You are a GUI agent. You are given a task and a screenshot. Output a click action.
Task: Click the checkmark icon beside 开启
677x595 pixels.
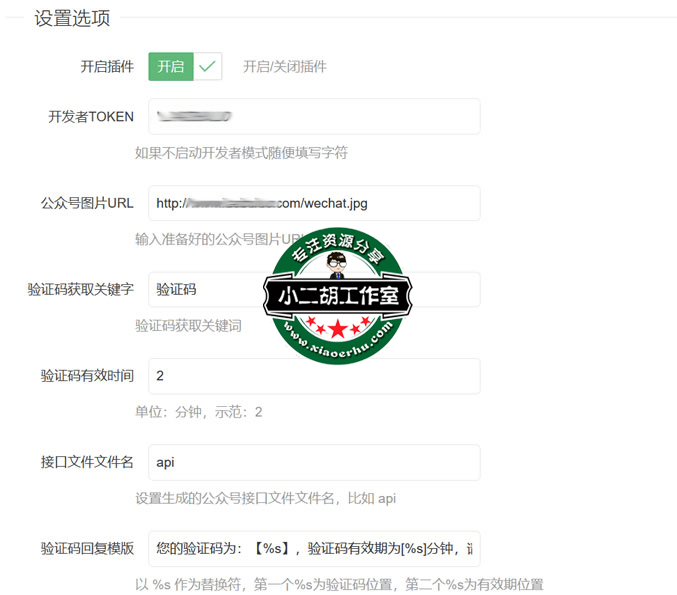(x=207, y=67)
